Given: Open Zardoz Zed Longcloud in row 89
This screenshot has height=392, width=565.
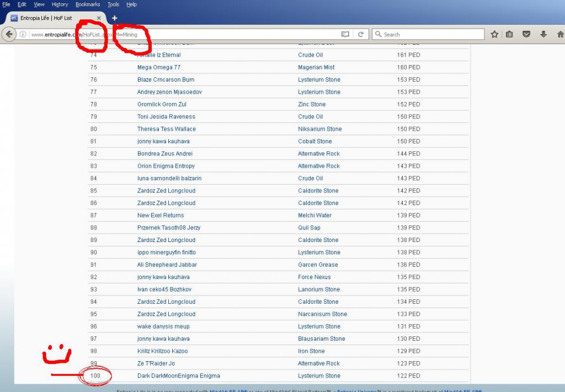Looking at the screenshot, I should [166, 240].
